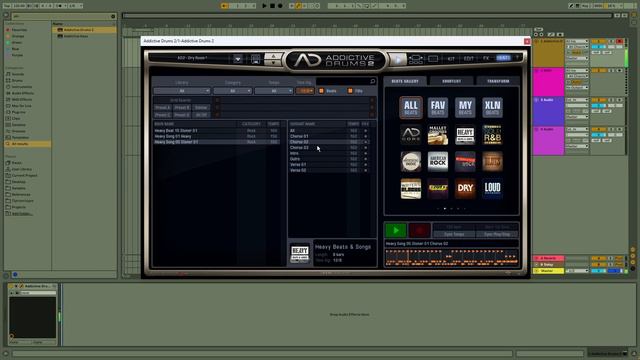The height and width of the screenshot is (360, 640).
Task: Toggle favorite dot for Verse 01
Action: pyautogui.click(x=365, y=164)
